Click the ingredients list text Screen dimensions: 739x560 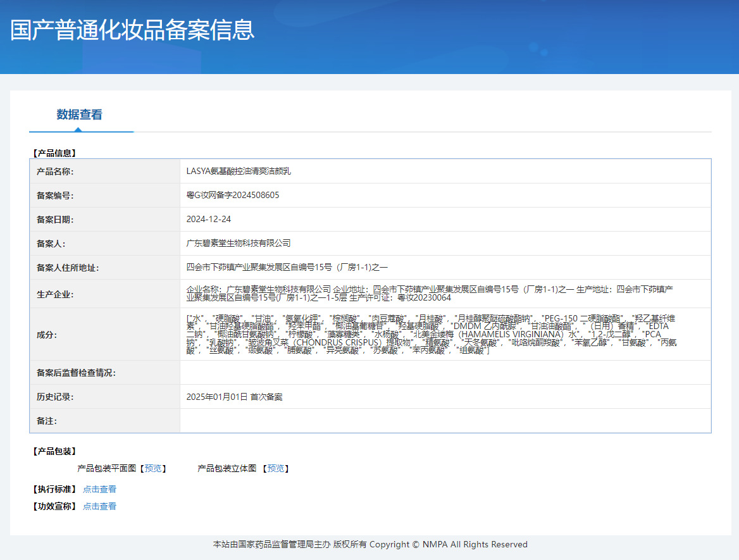[432, 334]
